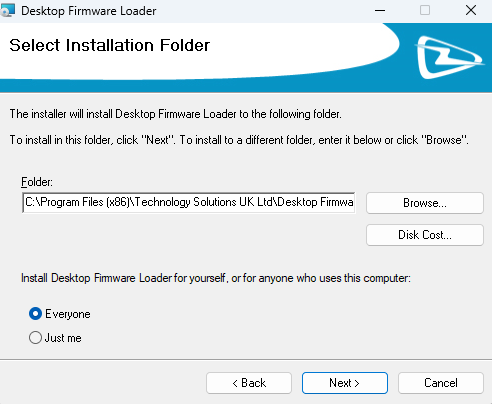Click the 'installer will install' description line

[176, 114]
